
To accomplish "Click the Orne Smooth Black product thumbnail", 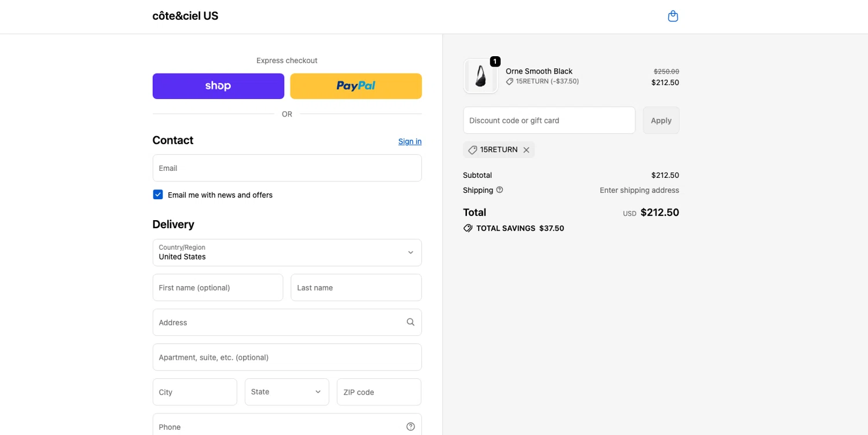I will [x=480, y=76].
